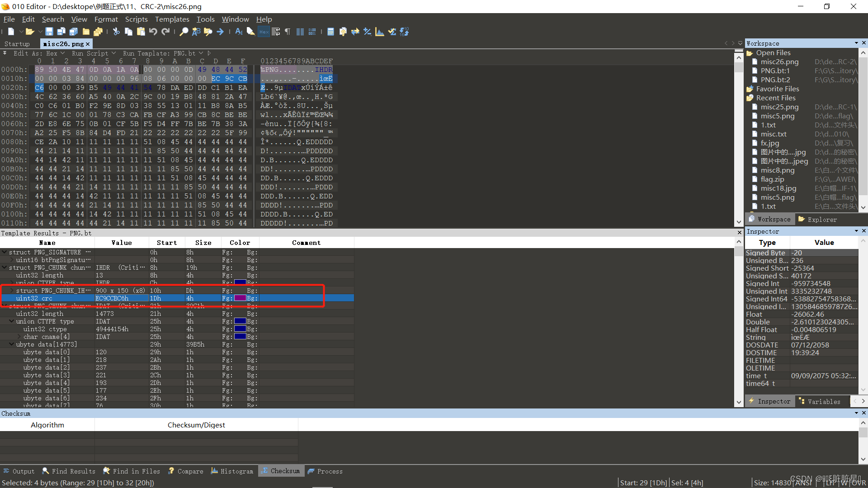Screen dimensions: 868x488
Task: Toggle the Hex edit mode button
Action: tap(264, 32)
